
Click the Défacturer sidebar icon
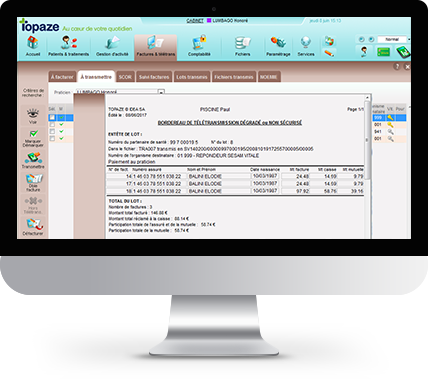pos(33,227)
